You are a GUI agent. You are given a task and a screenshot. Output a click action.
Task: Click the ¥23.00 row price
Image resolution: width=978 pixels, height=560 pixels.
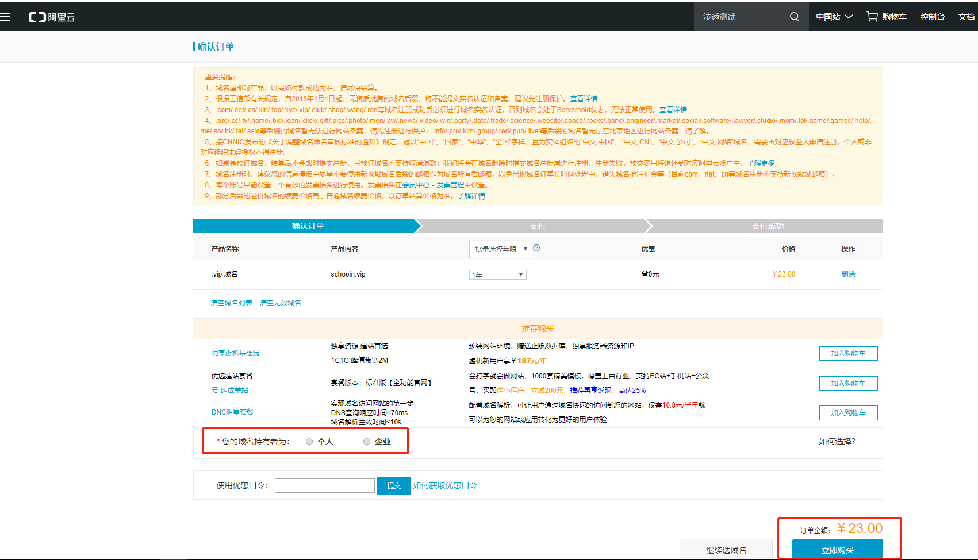[x=784, y=274]
